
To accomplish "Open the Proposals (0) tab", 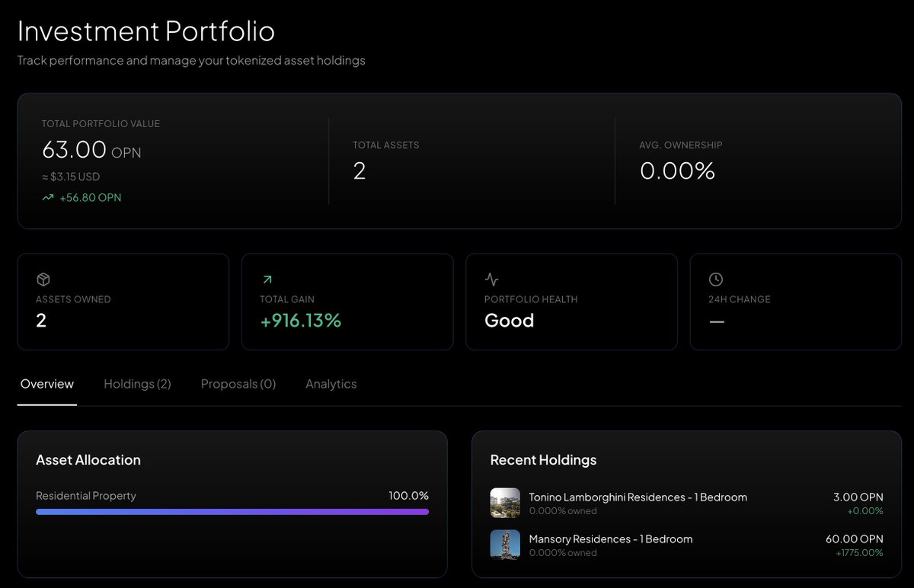I will point(238,384).
